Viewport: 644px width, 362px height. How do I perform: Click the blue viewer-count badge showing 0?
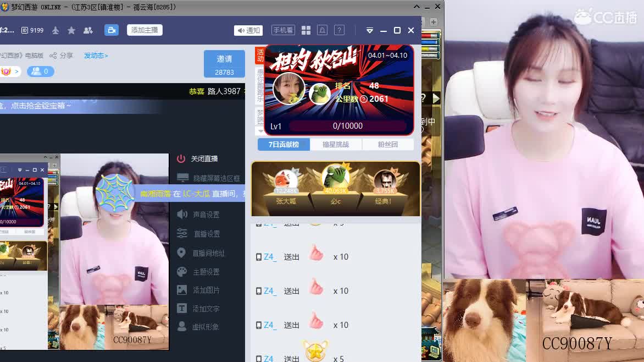(x=40, y=71)
